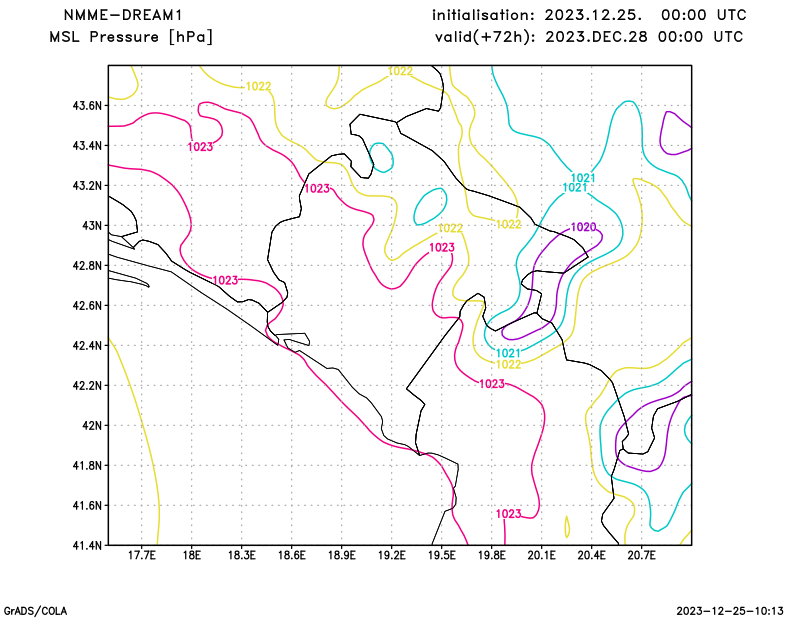Select the 42.2N latitude label
Viewport: 800px width, 618px height.
[87, 385]
